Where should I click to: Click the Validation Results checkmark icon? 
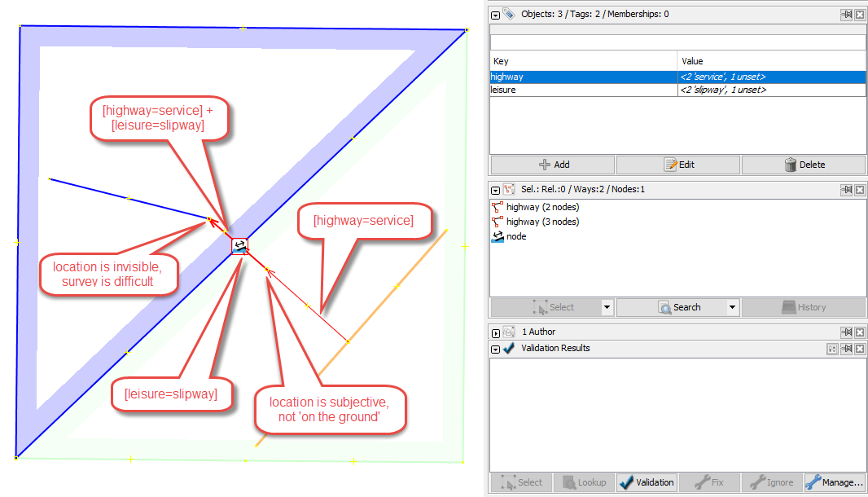coord(509,348)
